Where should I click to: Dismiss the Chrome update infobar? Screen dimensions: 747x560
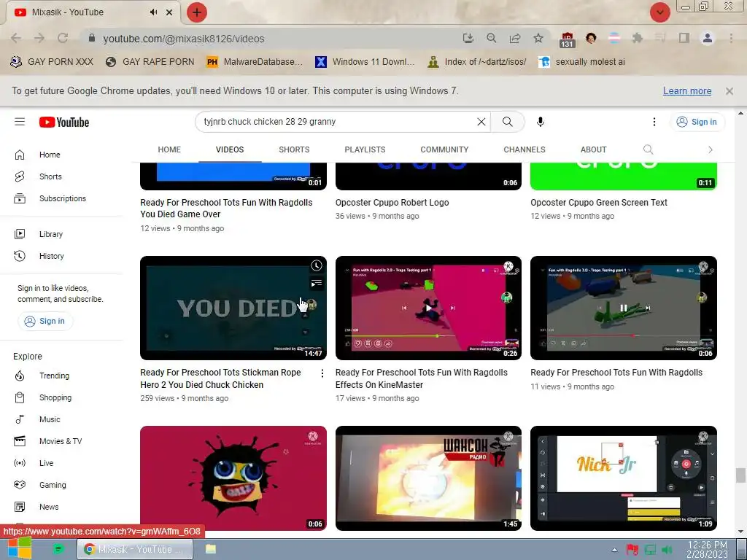[729, 91]
